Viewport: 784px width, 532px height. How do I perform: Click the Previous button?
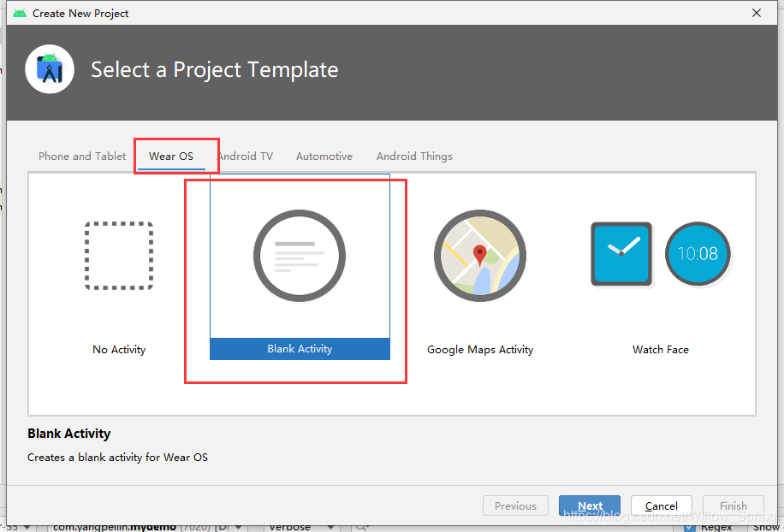pos(515,505)
